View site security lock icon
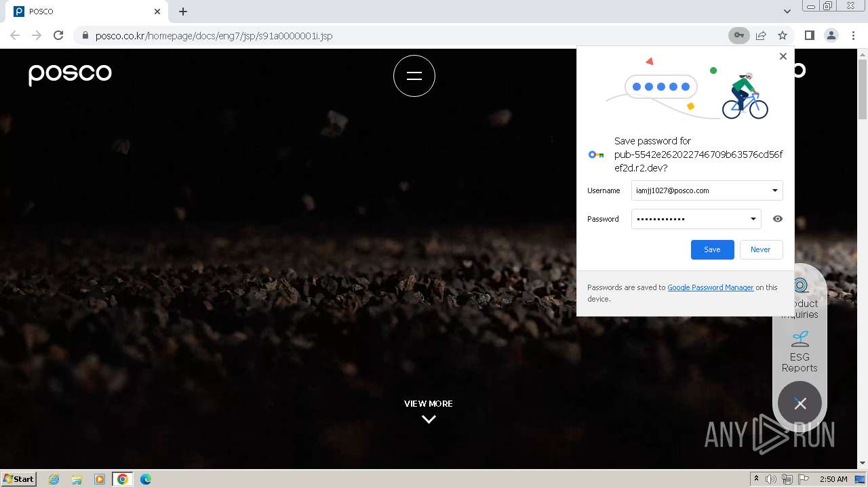 pos(85,36)
